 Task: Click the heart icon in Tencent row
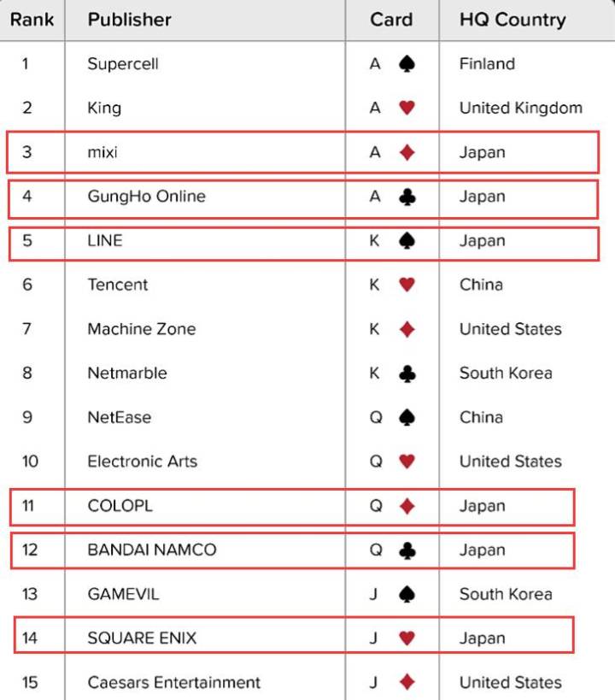point(407,285)
